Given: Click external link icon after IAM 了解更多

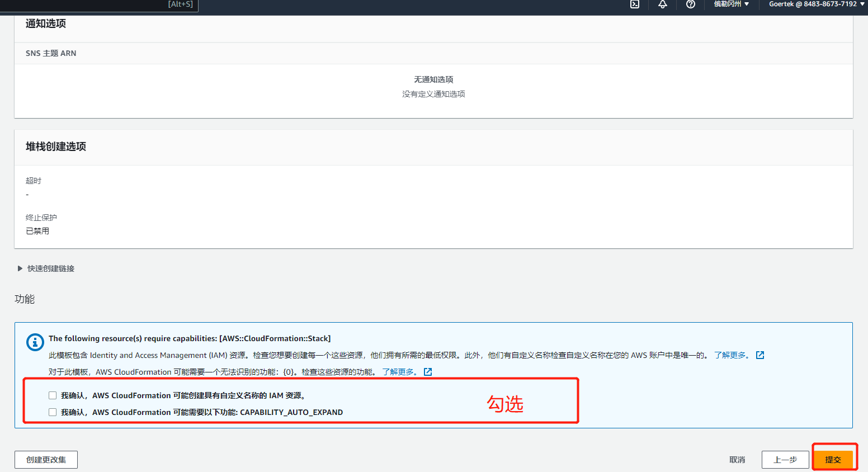Looking at the screenshot, I should [x=760, y=355].
